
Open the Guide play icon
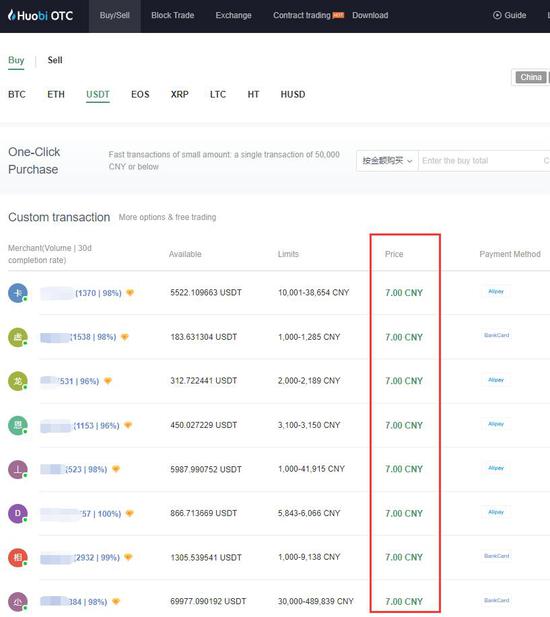(497, 15)
